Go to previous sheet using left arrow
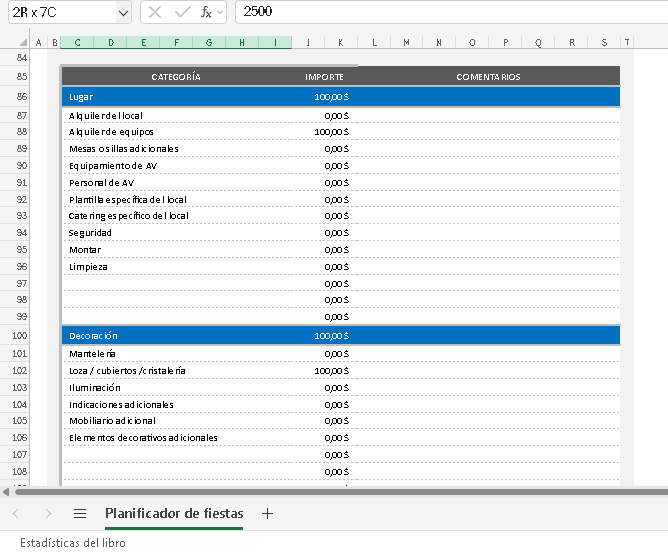This screenshot has height=553, width=668. [x=16, y=513]
